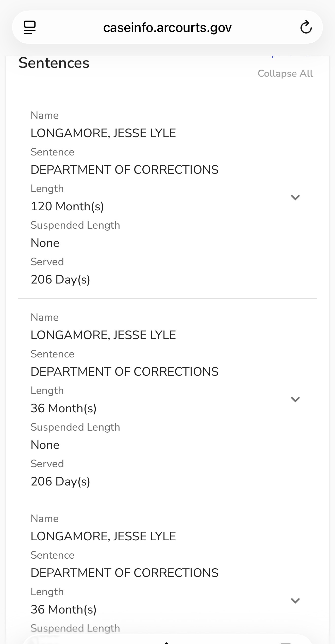
Task: Click the Sentences section heading
Action: [x=54, y=63]
